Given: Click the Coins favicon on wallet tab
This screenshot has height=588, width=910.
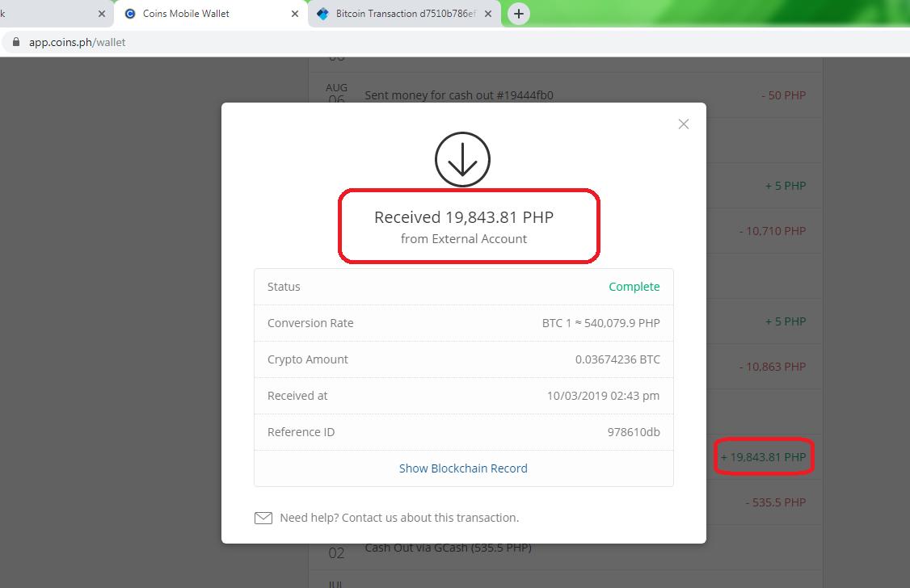Looking at the screenshot, I should (x=130, y=14).
